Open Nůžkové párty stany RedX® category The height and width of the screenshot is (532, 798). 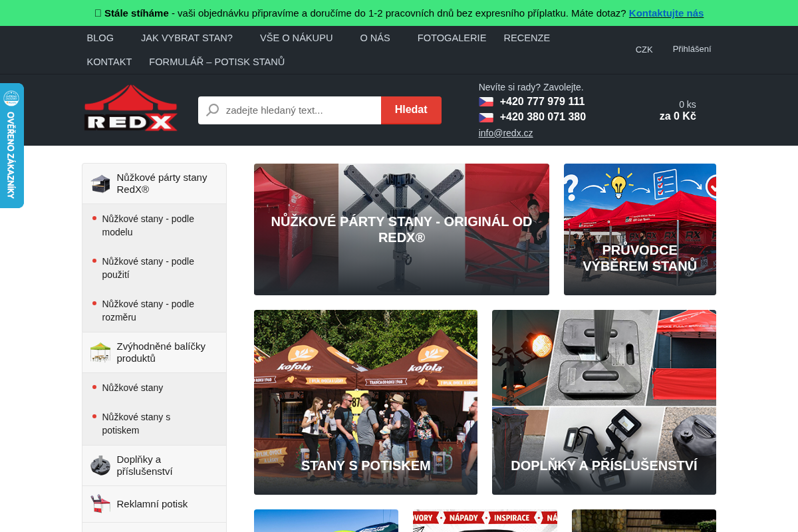pos(154,184)
